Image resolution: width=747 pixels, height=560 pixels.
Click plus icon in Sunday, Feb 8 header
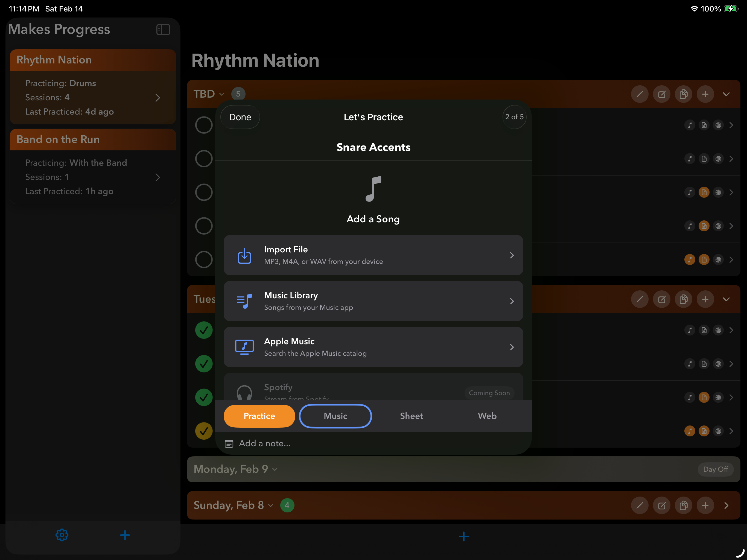point(705,505)
